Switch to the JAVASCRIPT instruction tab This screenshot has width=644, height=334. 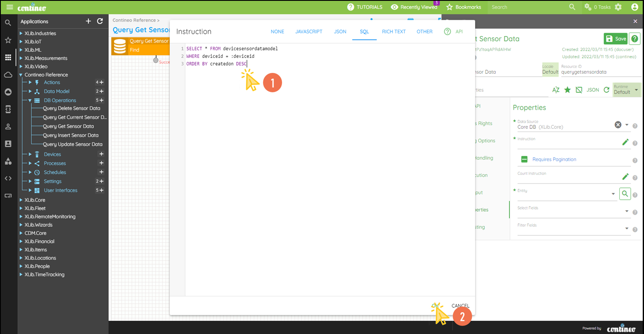308,32
